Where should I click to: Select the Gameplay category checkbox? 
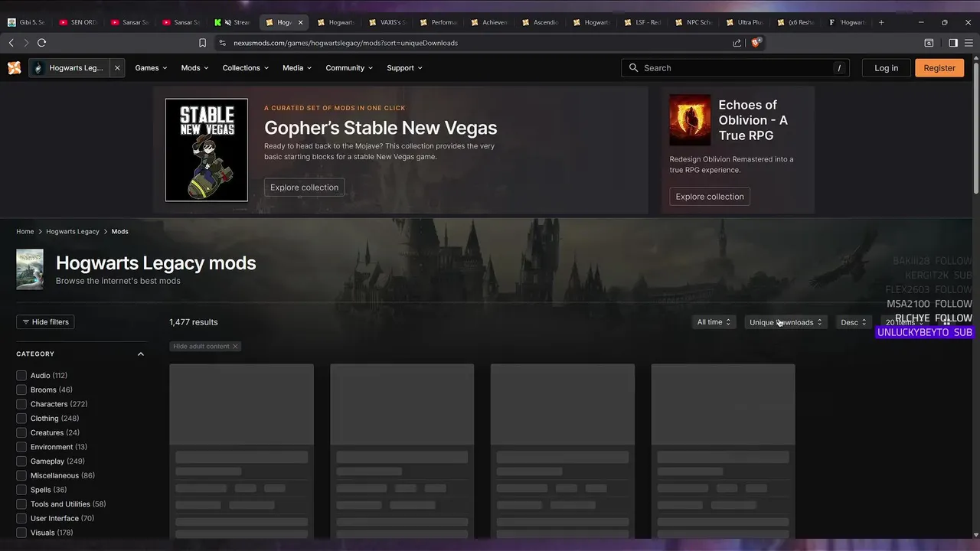21,461
